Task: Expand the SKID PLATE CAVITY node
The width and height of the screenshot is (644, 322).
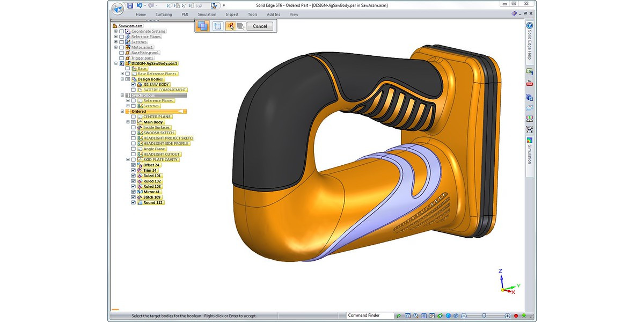Action: click(x=128, y=160)
